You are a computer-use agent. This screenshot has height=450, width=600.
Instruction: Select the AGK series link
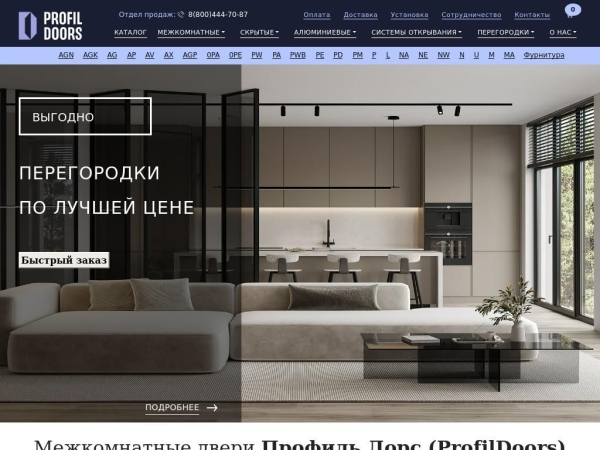point(90,55)
